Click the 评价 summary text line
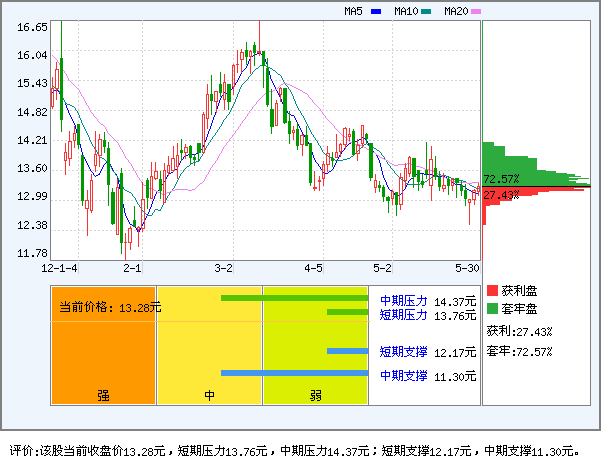The height and width of the screenshot is (456, 601). pos(294,450)
